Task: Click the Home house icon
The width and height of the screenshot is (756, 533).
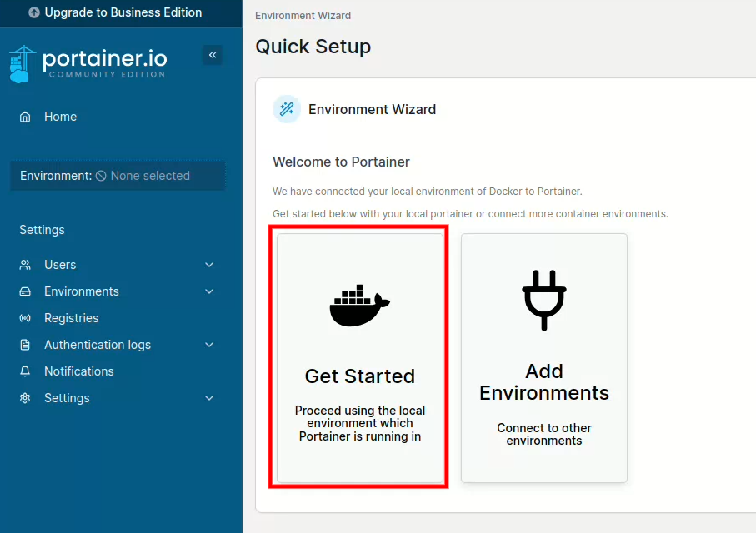Action: click(26, 117)
